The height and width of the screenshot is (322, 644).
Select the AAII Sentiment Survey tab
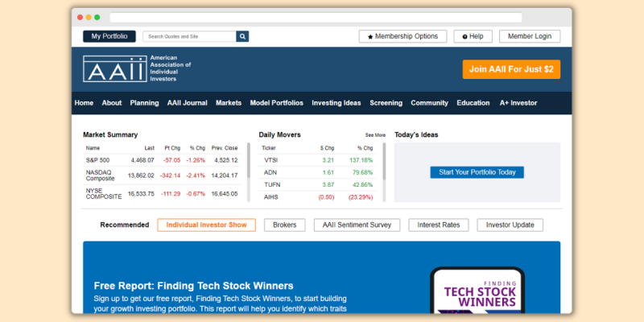(357, 225)
